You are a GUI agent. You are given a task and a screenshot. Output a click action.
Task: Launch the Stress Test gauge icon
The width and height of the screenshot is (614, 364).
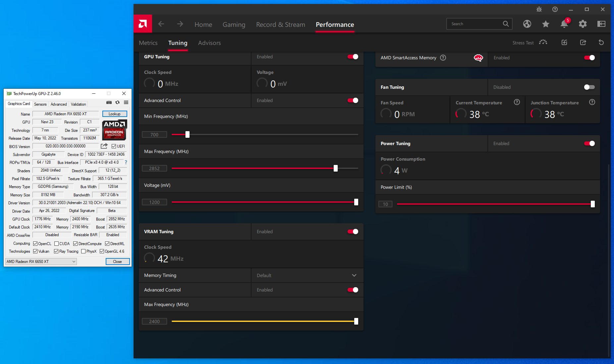tap(543, 42)
